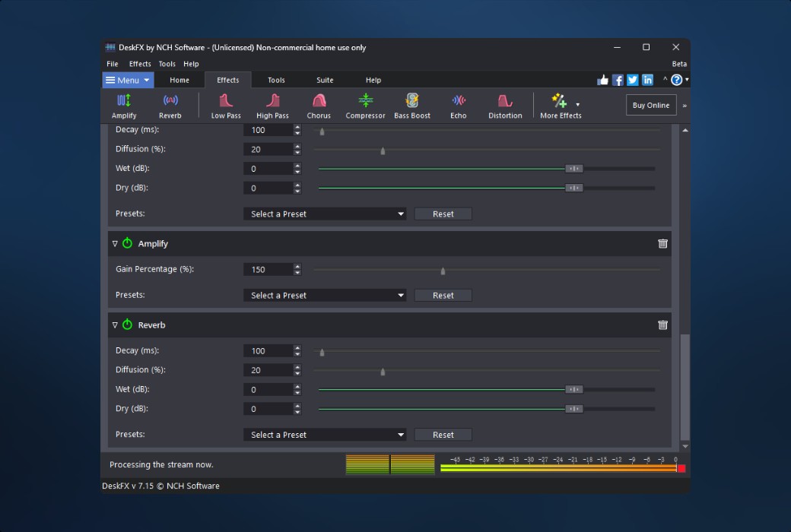Open the blue Menu dropdown

click(128, 81)
